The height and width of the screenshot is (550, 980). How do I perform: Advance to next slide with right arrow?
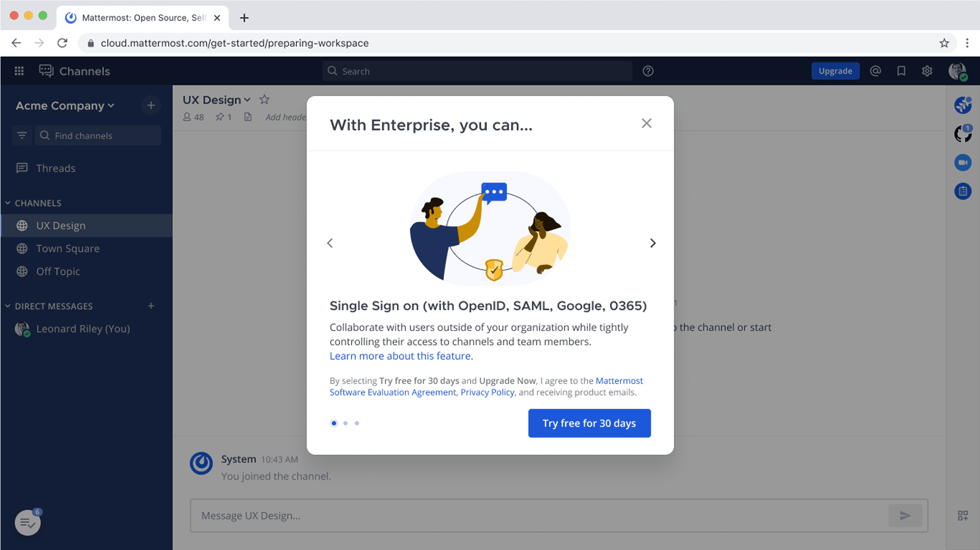[x=653, y=243]
